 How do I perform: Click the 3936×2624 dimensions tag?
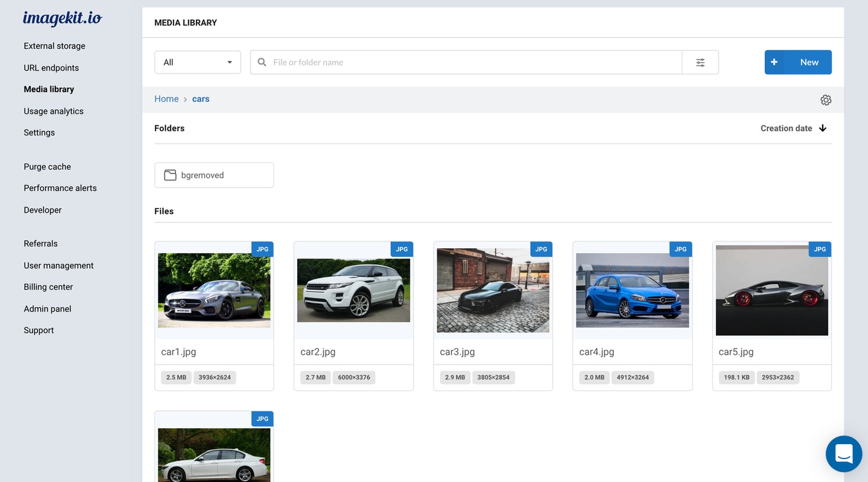click(215, 378)
